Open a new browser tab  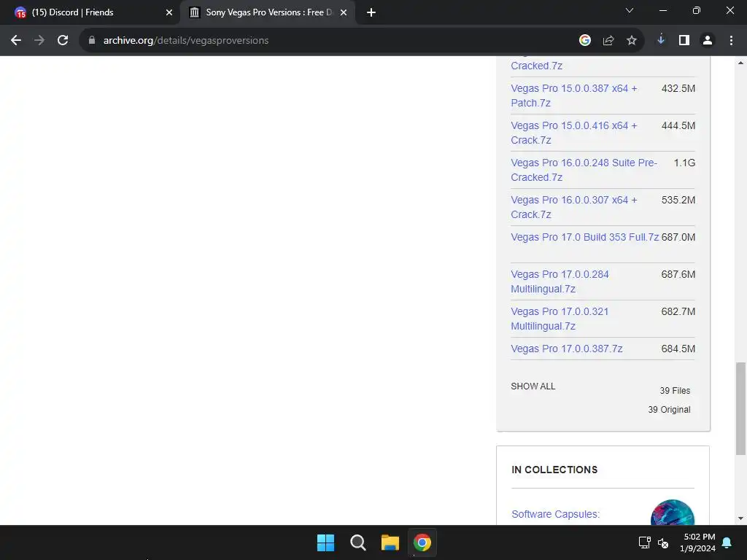pyautogui.click(x=371, y=12)
